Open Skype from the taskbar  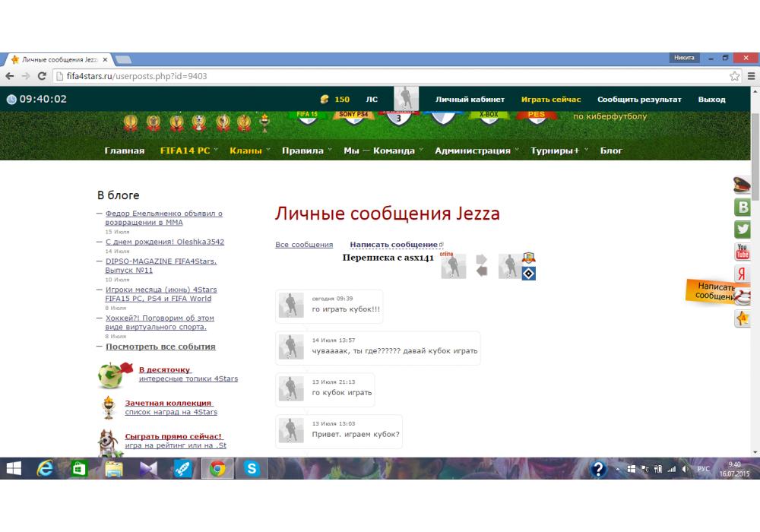point(252,469)
